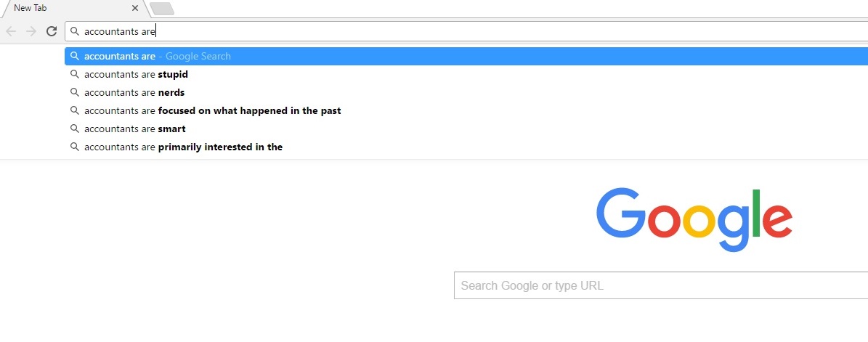The width and height of the screenshot is (868, 342).
Task: Select suggestion 'accountants are stupid'
Action: pyautogui.click(x=466, y=74)
